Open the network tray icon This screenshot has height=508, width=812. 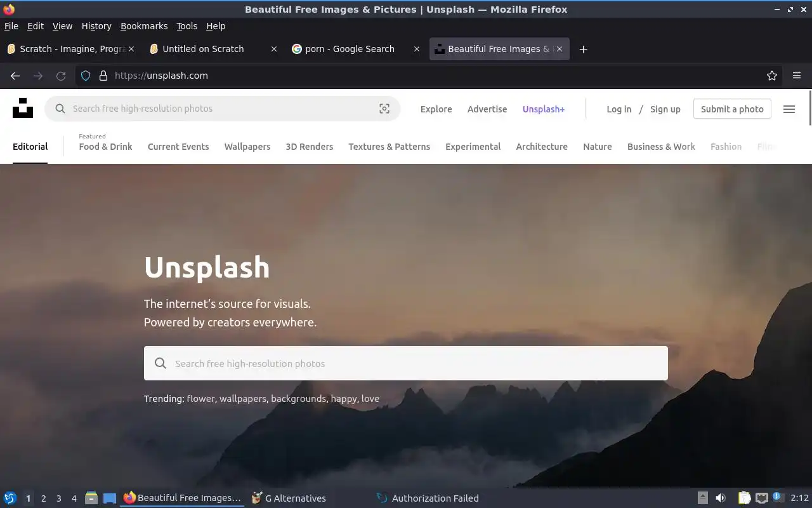(x=762, y=498)
